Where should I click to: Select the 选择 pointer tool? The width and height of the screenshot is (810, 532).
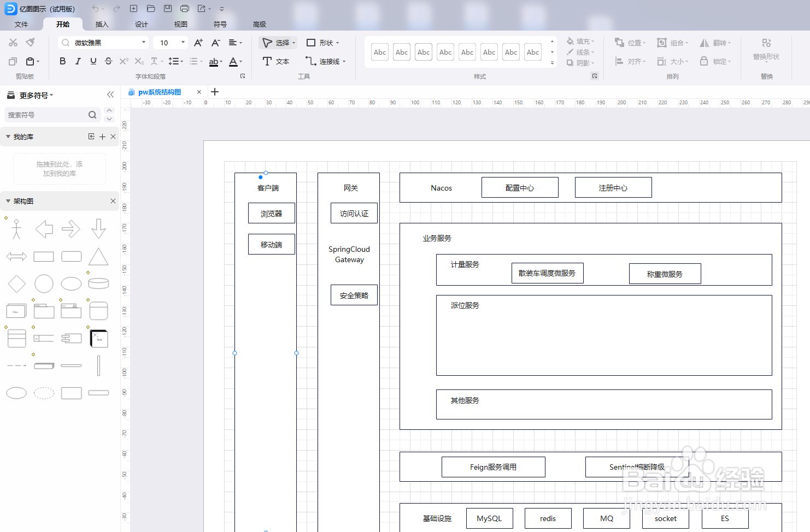coord(278,43)
